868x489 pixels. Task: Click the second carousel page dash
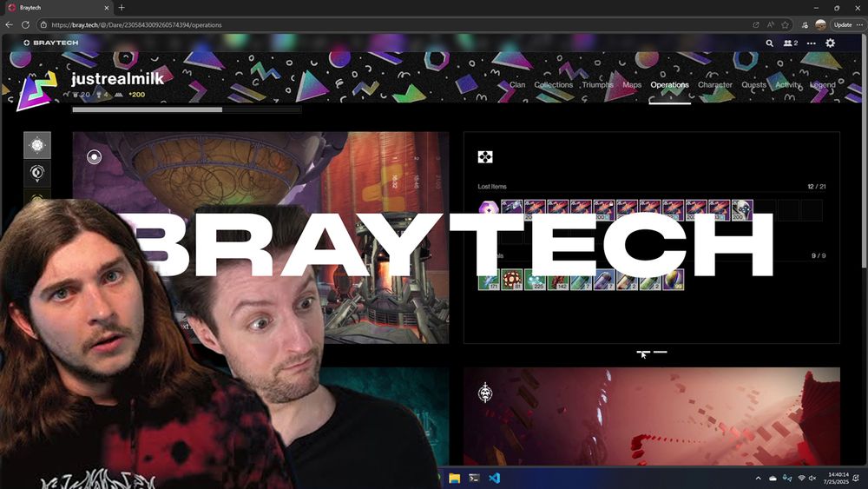[661, 352]
